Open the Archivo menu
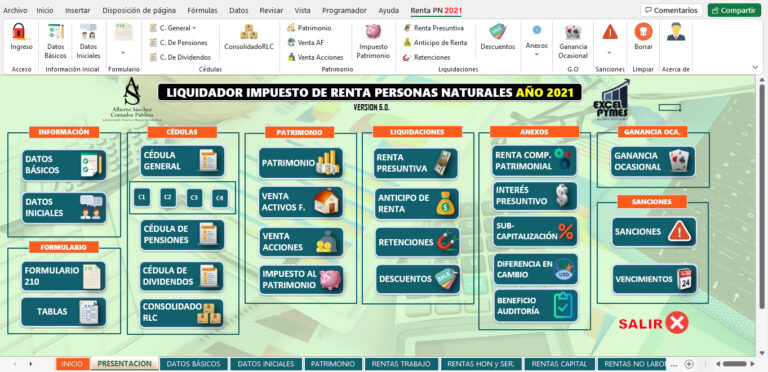 tap(15, 10)
